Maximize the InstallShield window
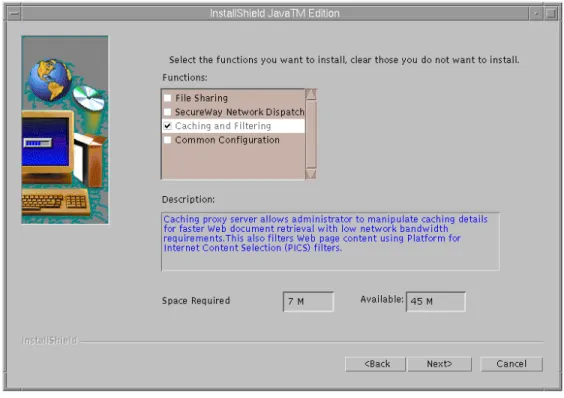 pos(550,14)
